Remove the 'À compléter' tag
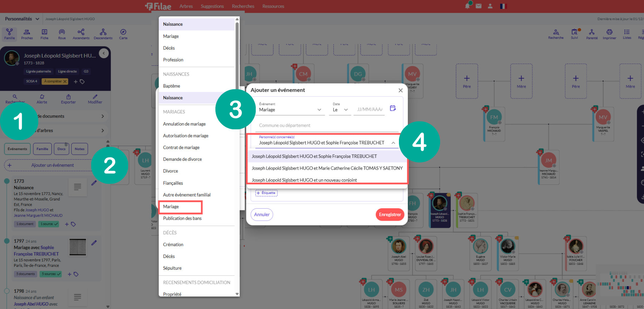Image resolution: width=644 pixels, height=309 pixels. coord(65,81)
